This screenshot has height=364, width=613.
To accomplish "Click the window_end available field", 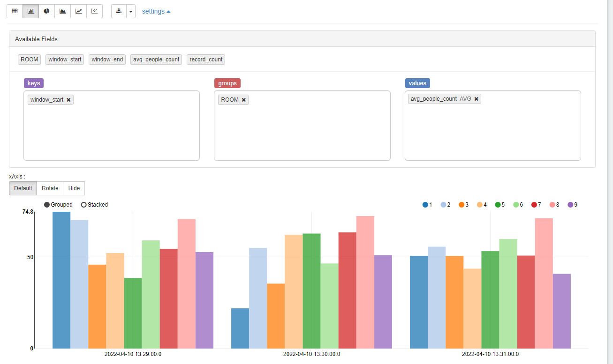I will 107,59.
